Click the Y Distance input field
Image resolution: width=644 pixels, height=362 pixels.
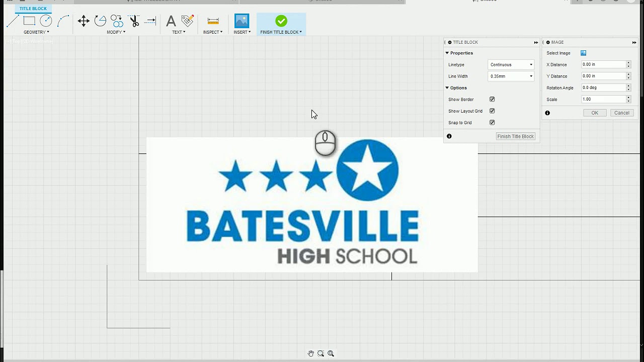coord(603,76)
